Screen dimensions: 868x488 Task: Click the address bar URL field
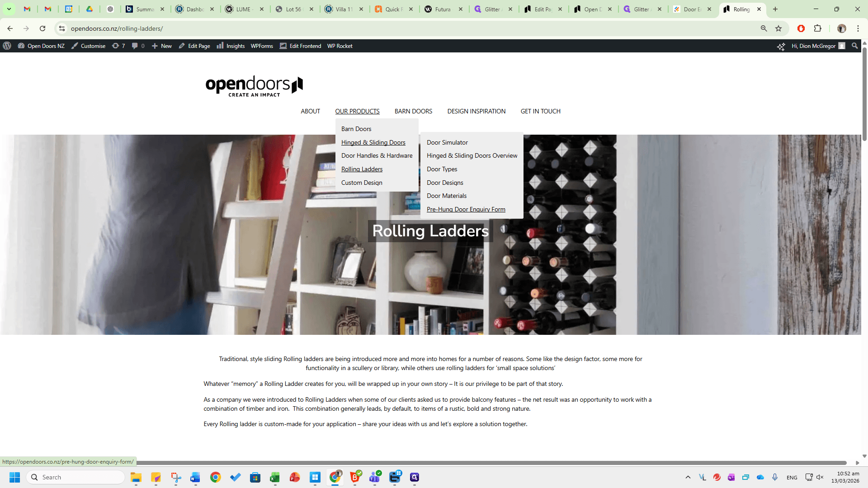[x=407, y=28]
